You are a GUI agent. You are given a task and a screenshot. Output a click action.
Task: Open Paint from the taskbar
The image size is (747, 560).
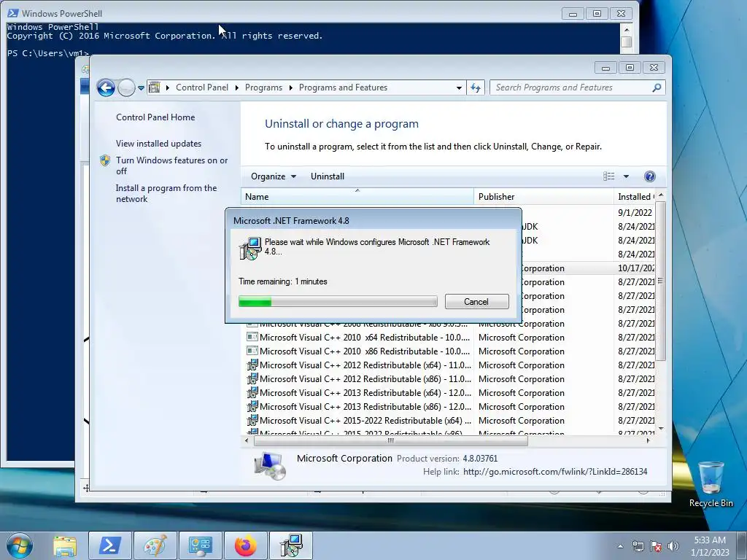(x=155, y=545)
